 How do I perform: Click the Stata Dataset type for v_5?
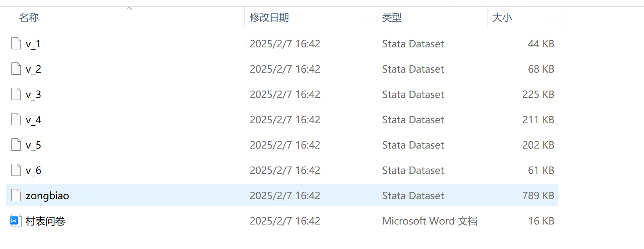(413, 145)
